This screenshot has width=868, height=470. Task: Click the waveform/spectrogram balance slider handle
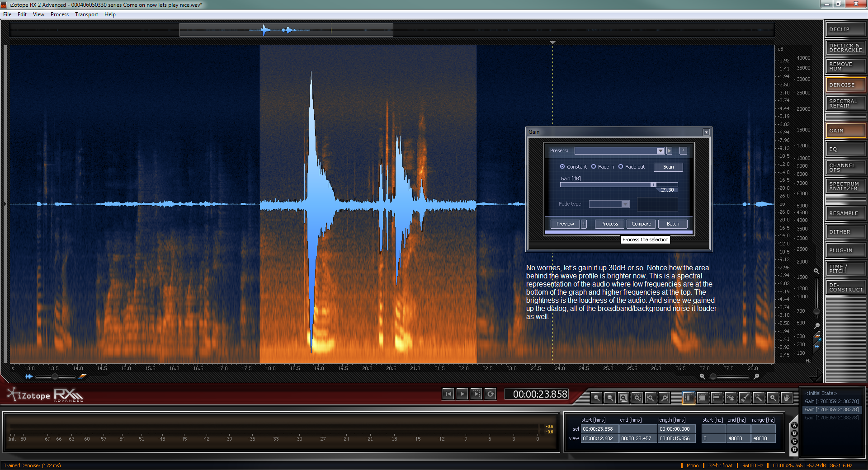tap(55, 376)
